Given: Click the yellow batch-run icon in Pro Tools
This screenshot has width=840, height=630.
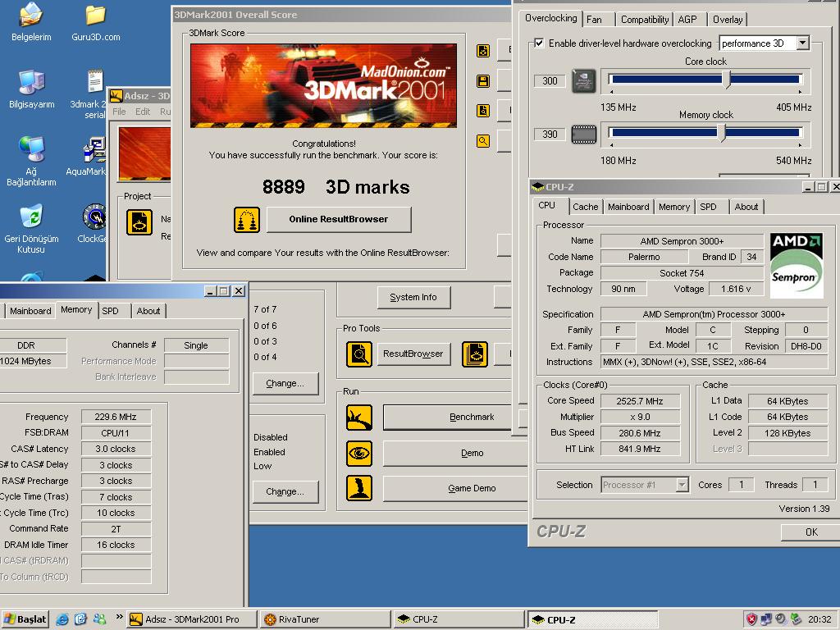Looking at the screenshot, I should click(x=475, y=354).
